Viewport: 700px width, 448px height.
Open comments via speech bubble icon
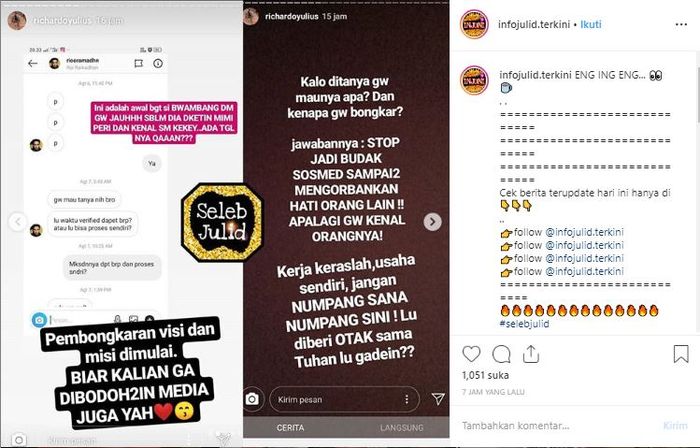501,354
